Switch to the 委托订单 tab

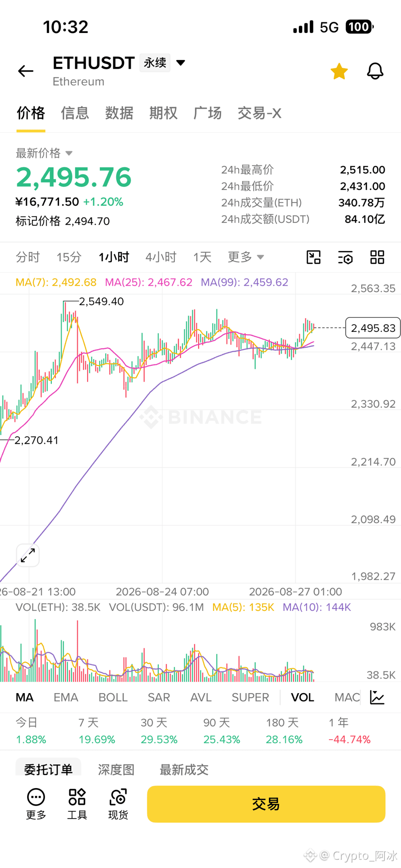(x=48, y=769)
